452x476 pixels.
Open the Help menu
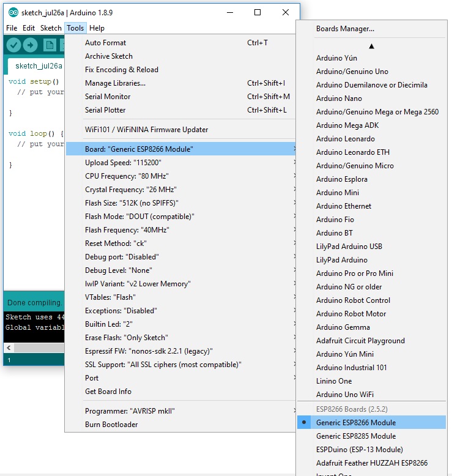click(97, 28)
